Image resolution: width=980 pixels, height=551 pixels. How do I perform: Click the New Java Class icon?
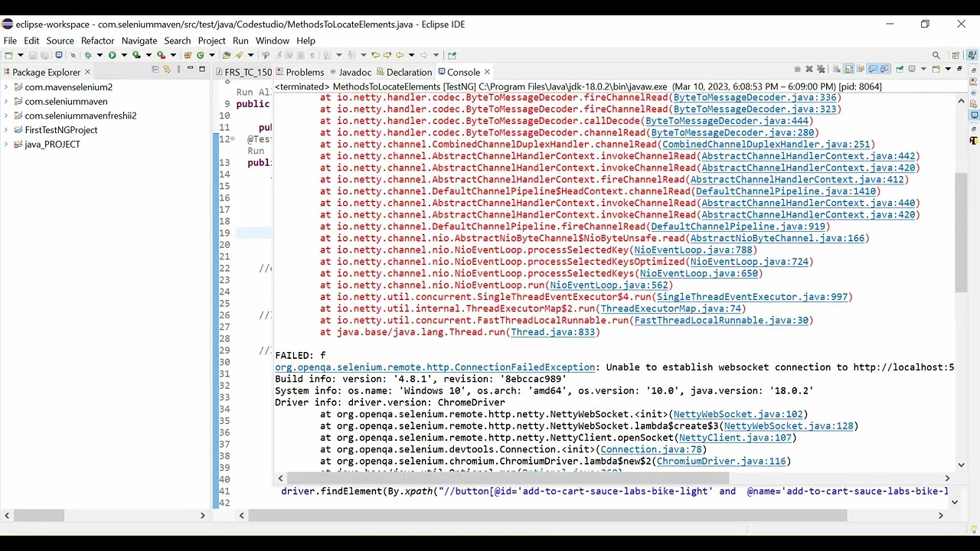pyautogui.click(x=200, y=55)
